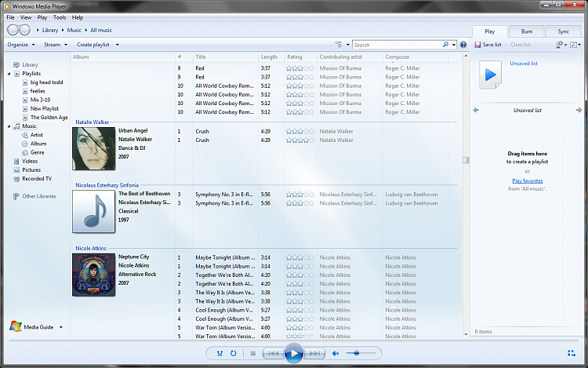Viewport: 588px width, 368px height.
Task: Select Music in the breadcrumb
Action: [74, 31]
